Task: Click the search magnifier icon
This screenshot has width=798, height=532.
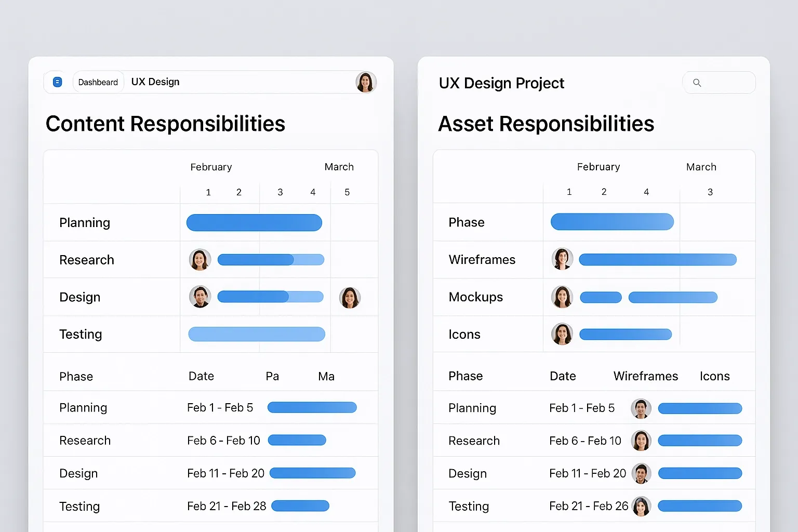Action: [697, 83]
